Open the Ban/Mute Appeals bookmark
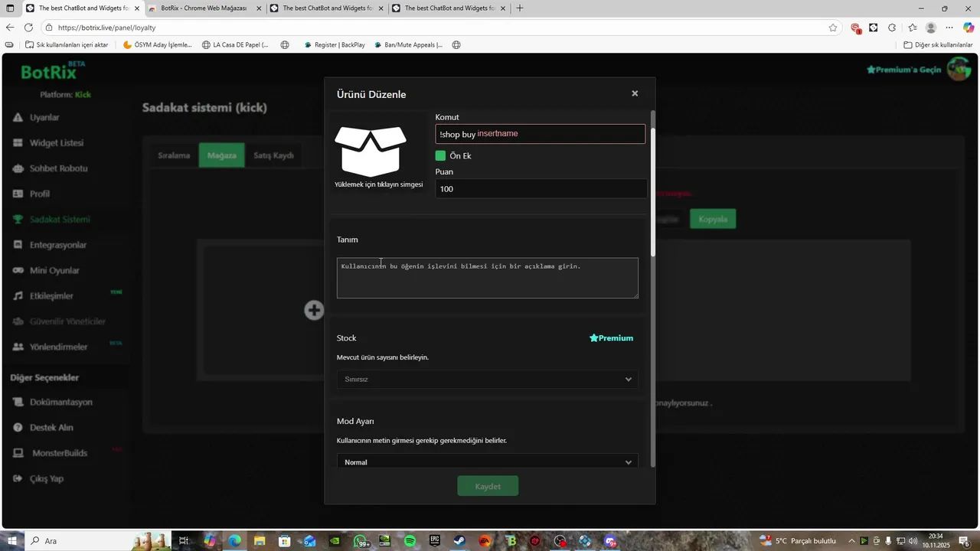The height and width of the screenshot is (551, 980). click(409, 45)
